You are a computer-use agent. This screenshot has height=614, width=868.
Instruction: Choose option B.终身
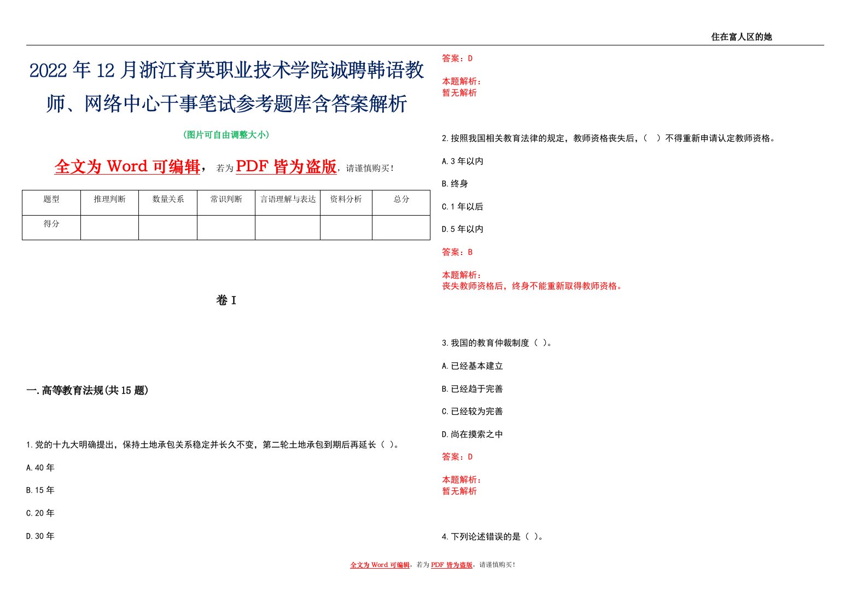[x=455, y=184]
